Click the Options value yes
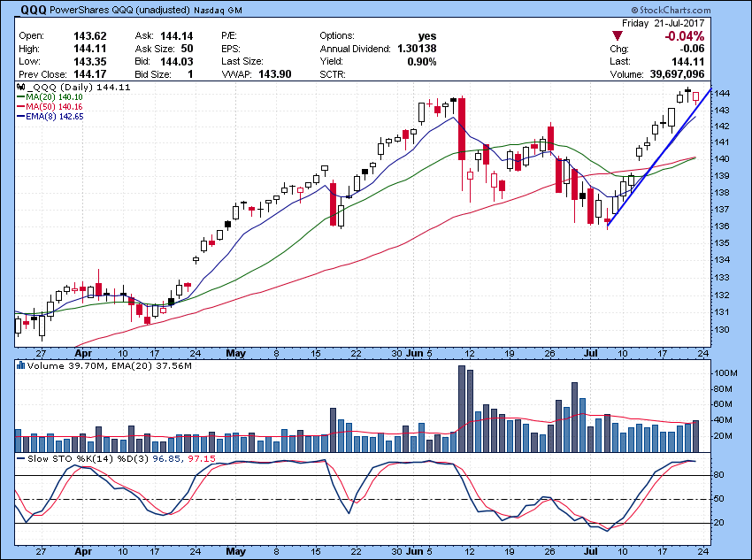This screenshot has height=560, width=752. click(427, 36)
